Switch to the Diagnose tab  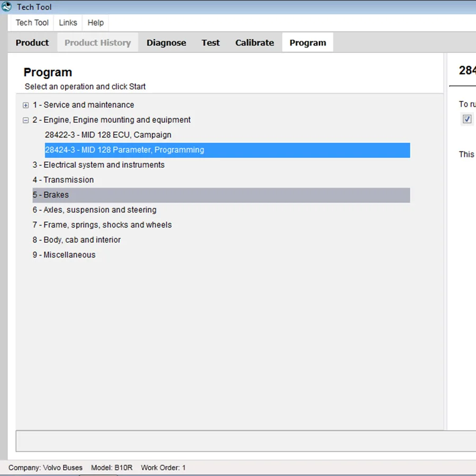coord(167,42)
